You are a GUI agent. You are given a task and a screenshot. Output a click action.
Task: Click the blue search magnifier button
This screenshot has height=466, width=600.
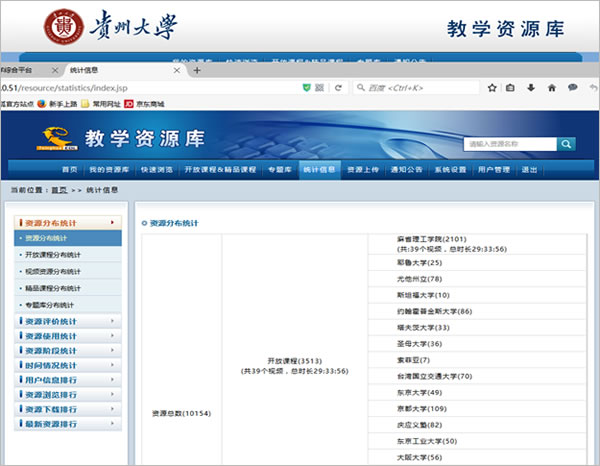pos(567,144)
